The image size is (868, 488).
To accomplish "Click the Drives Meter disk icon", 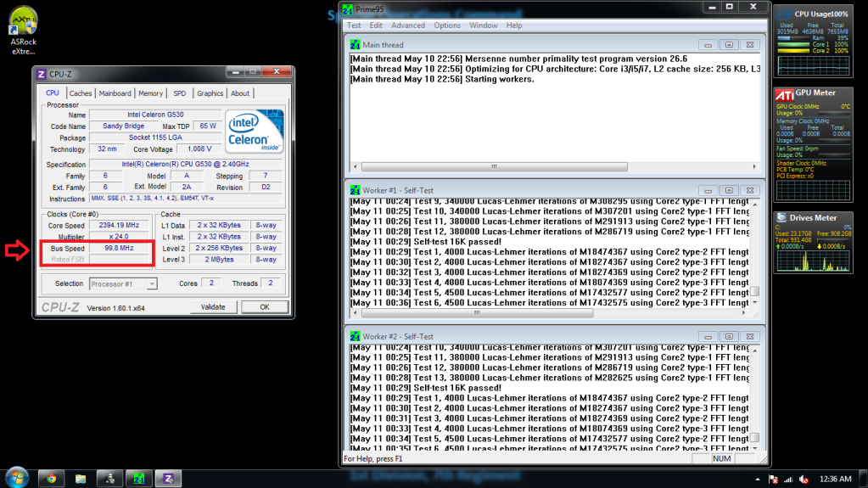I will [x=782, y=217].
